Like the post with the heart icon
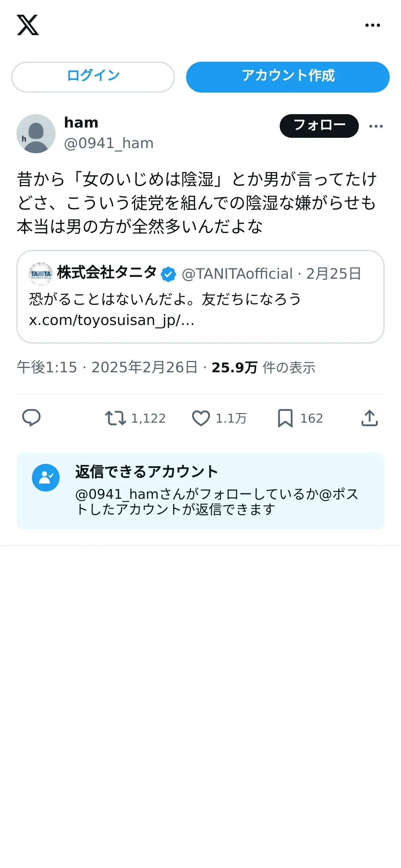The image size is (401, 868). coord(200,418)
